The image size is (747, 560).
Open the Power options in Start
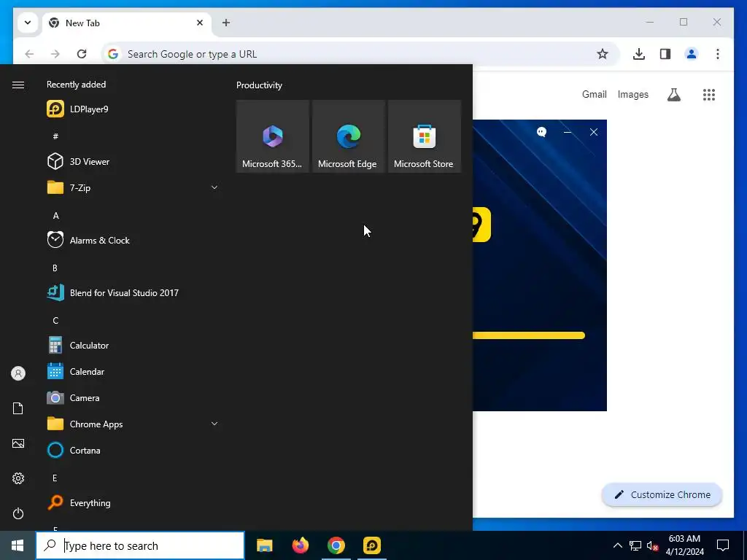click(18, 513)
